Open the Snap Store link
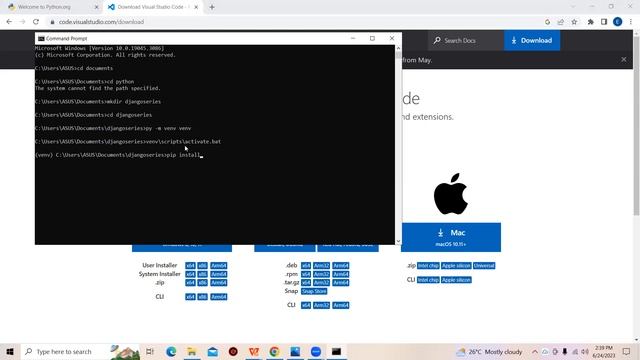 [x=314, y=291]
